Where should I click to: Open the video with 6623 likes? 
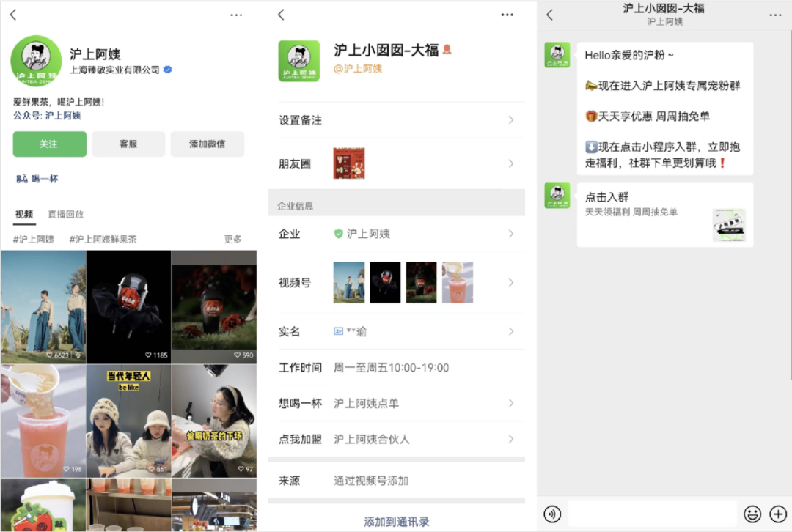pos(43,307)
